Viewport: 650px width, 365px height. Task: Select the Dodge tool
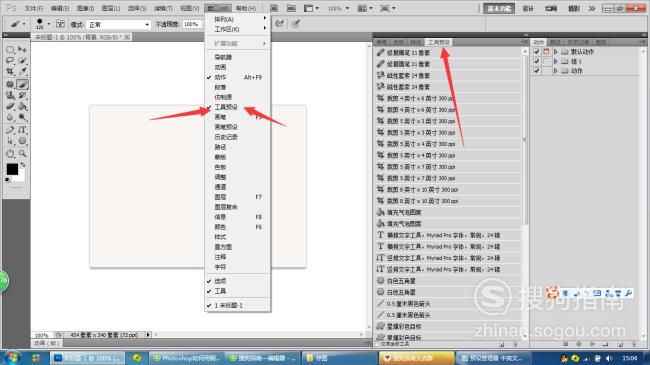tap(22, 117)
